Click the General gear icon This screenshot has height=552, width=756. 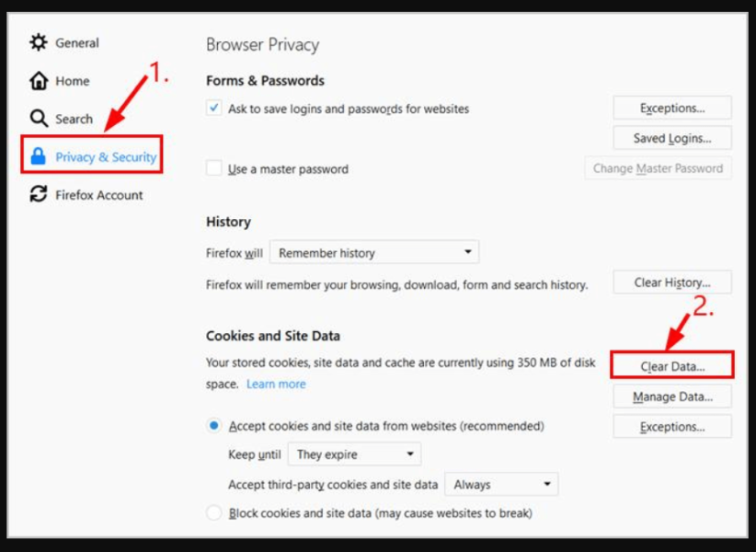[38, 42]
